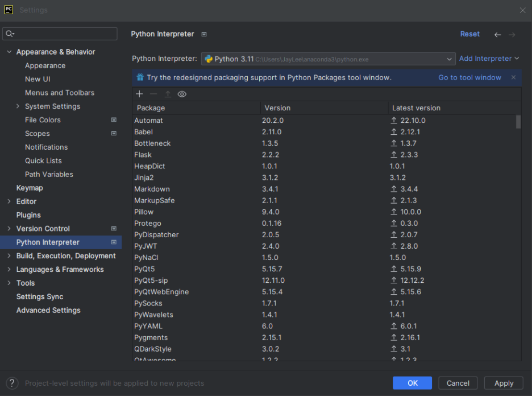
Task: Click the Version column header
Action: [x=325, y=108]
